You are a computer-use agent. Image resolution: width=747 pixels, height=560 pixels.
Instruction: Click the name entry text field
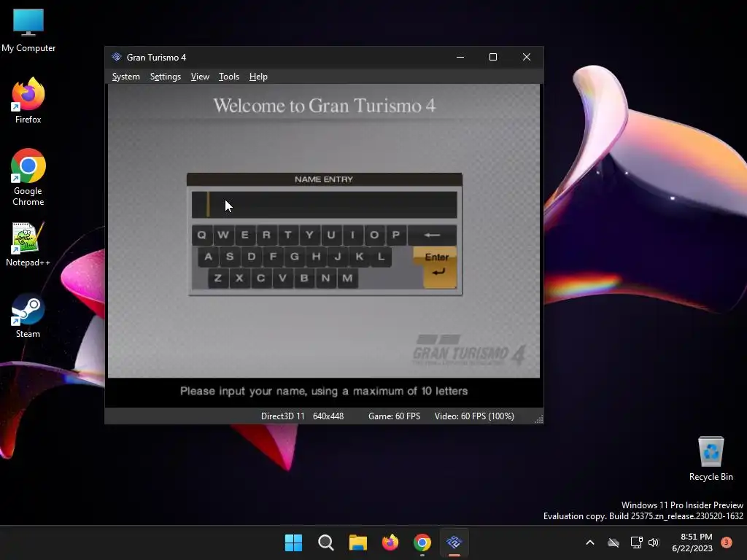point(324,205)
